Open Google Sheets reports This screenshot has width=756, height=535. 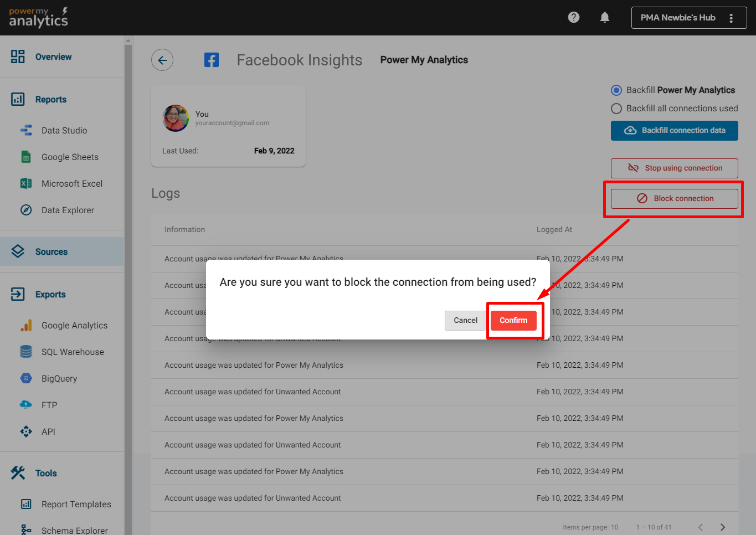point(70,157)
